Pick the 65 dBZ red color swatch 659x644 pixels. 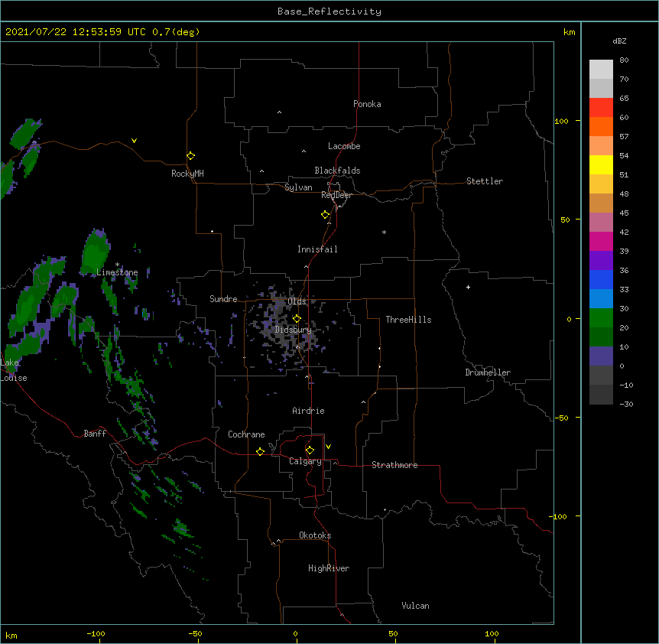[x=601, y=108]
